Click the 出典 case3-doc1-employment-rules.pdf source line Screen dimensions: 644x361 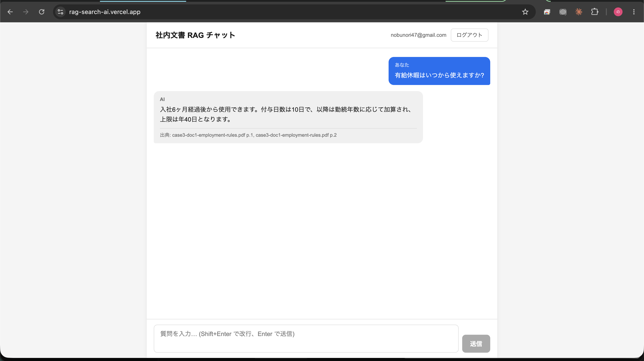pyautogui.click(x=248, y=135)
